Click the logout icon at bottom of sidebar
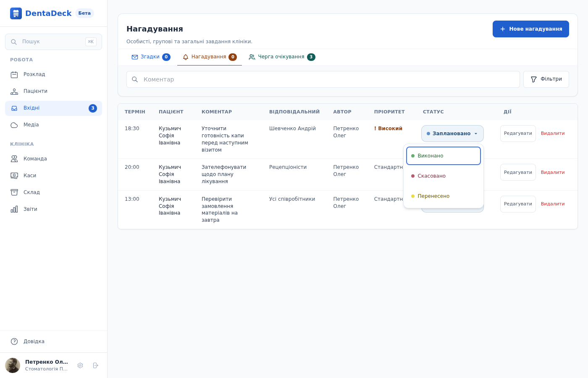Image resolution: width=588 pixels, height=378 pixels. (x=96, y=365)
